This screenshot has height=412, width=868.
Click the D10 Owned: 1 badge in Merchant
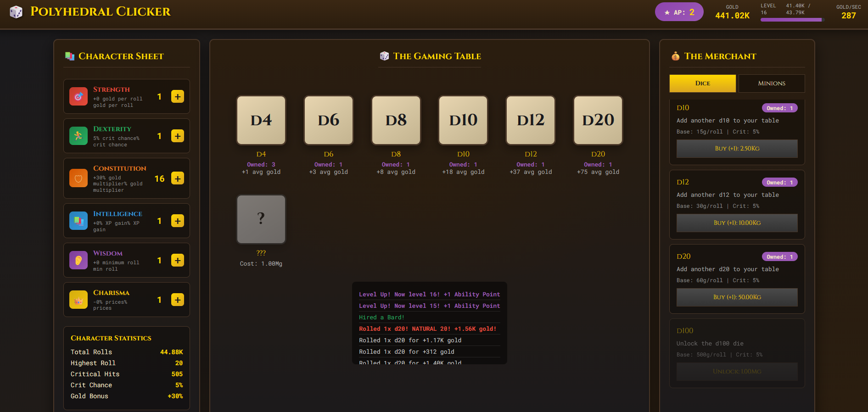tap(780, 108)
